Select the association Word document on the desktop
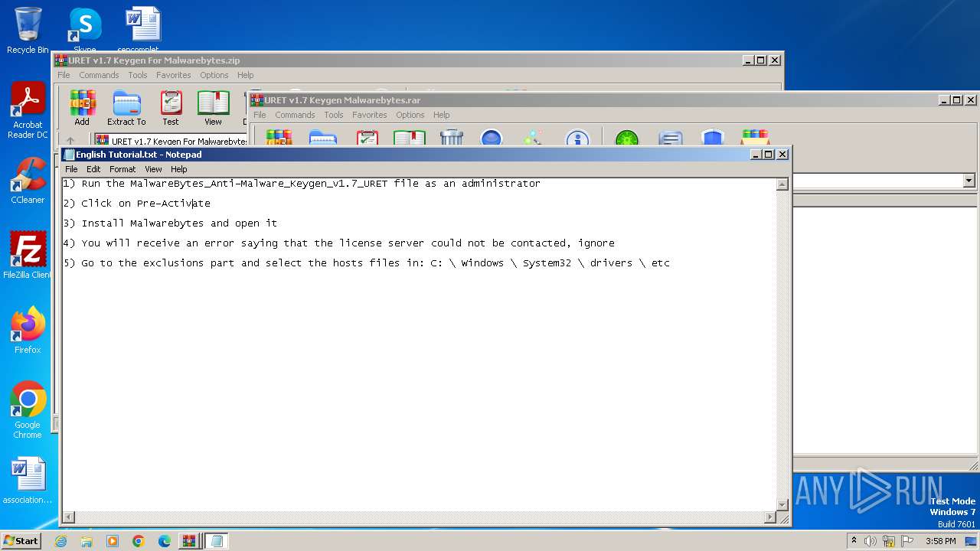This screenshot has height=551, width=980. 28,481
